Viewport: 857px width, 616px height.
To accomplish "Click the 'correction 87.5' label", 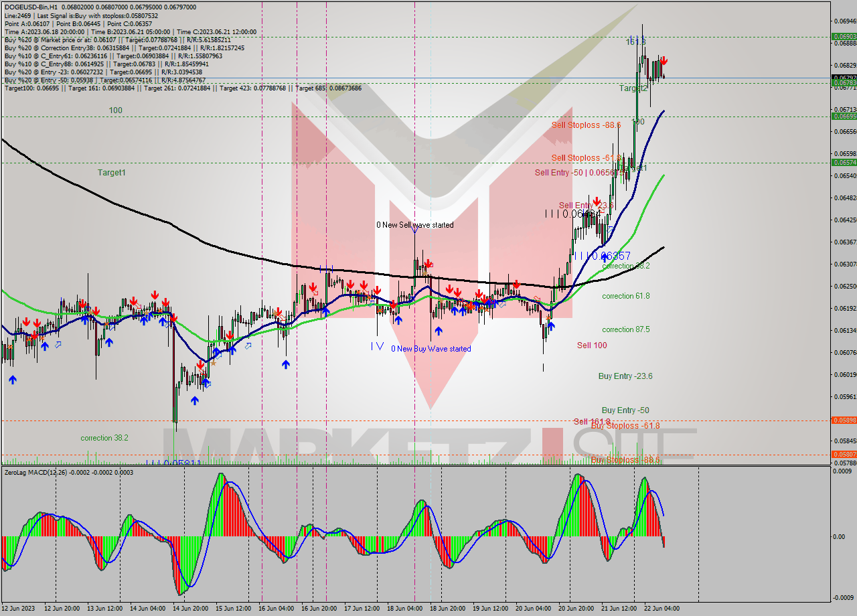I will click(x=625, y=329).
